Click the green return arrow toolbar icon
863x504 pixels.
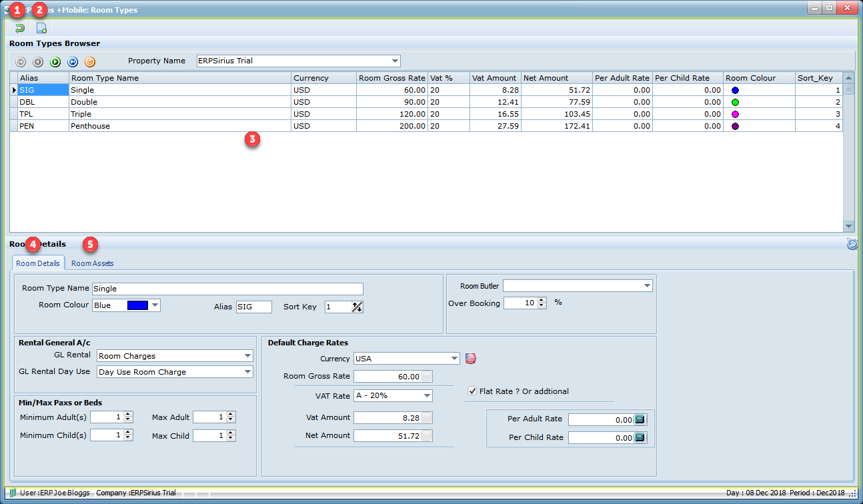click(x=19, y=28)
